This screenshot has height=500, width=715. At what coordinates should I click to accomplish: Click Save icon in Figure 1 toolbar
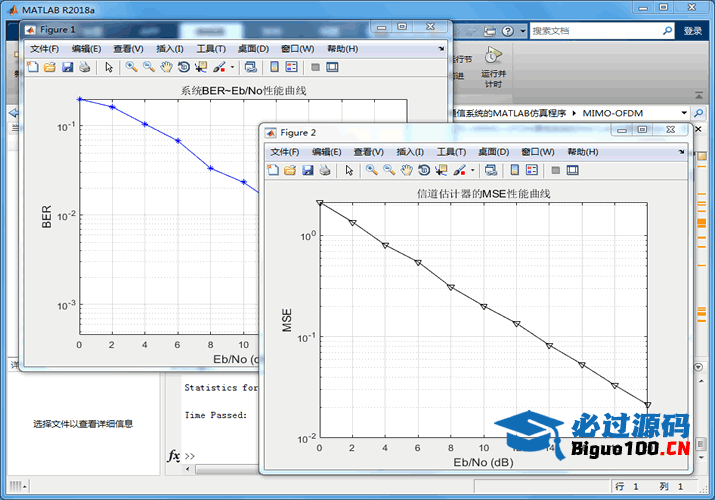(x=67, y=67)
